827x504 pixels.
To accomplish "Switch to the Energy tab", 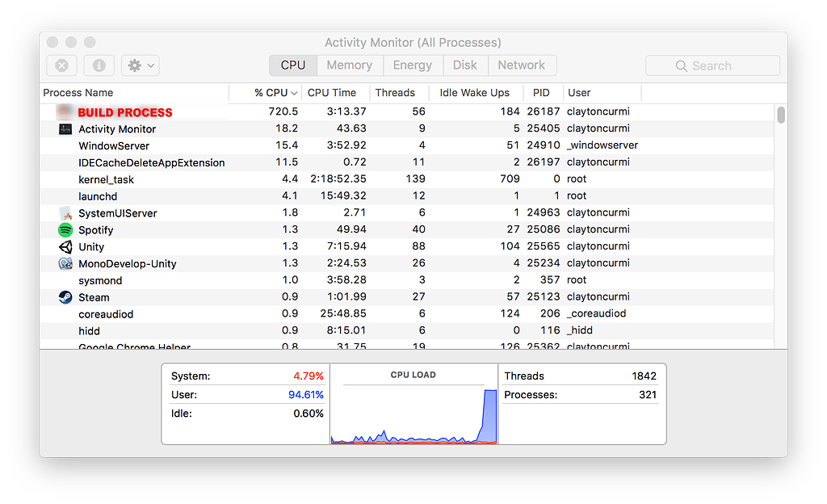I will click(x=413, y=65).
